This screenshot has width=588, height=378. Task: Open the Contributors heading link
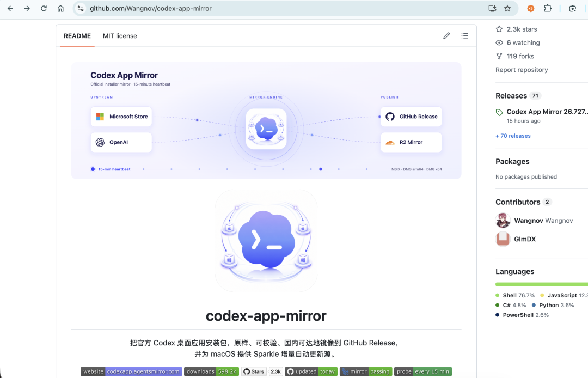(x=518, y=202)
